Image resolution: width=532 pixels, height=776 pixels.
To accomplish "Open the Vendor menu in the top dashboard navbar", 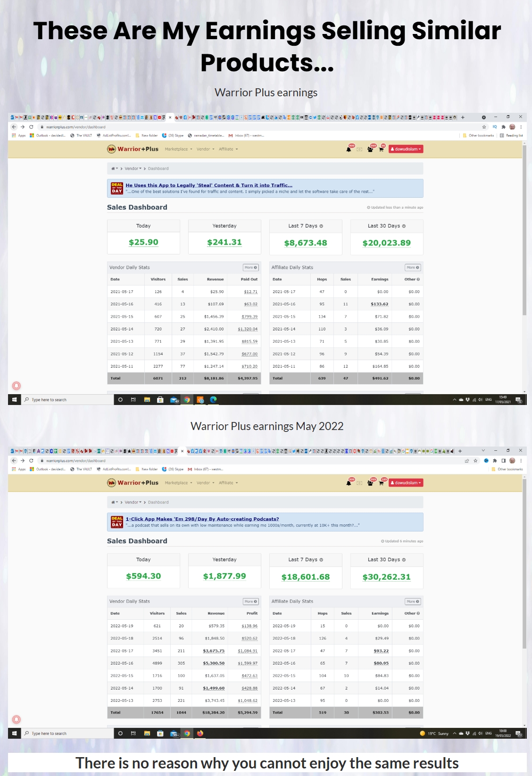I will [x=205, y=149].
